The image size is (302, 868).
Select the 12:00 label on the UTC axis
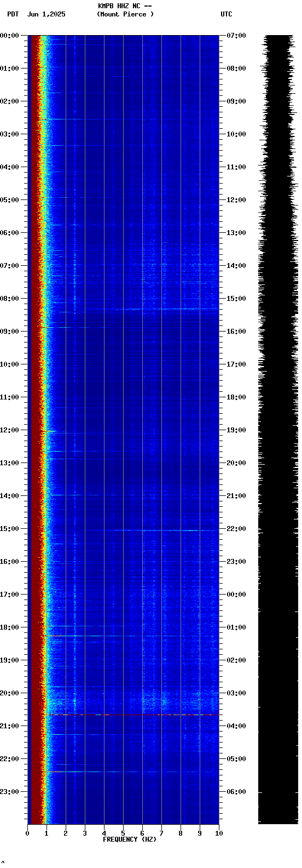coord(236,200)
